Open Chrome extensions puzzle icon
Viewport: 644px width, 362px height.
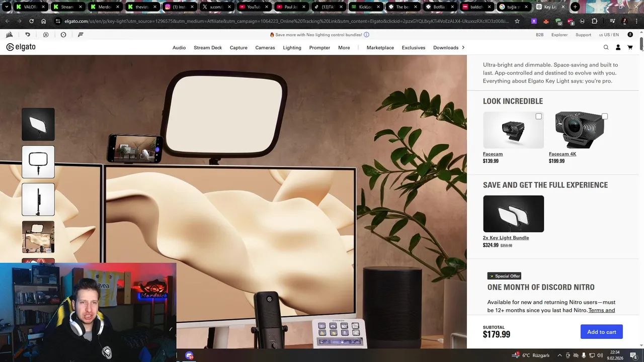pos(594,21)
